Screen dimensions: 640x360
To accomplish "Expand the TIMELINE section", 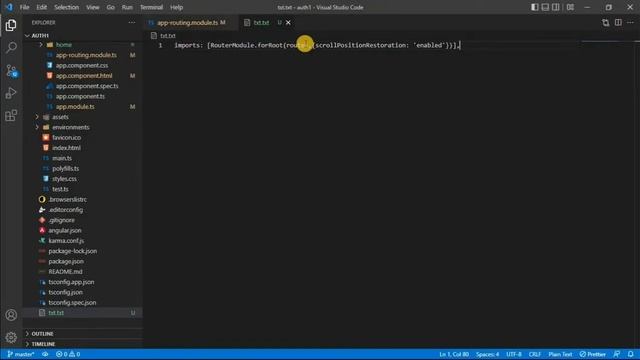I will point(43,344).
